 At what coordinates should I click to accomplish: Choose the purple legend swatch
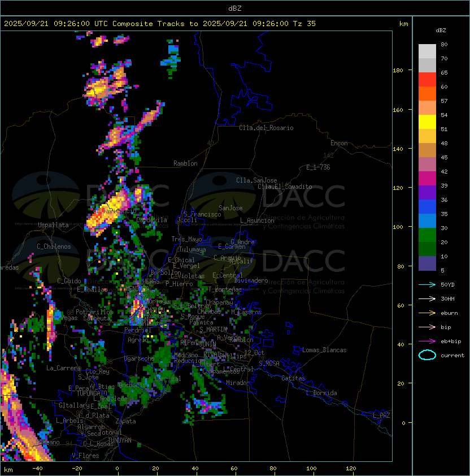(x=427, y=192)
